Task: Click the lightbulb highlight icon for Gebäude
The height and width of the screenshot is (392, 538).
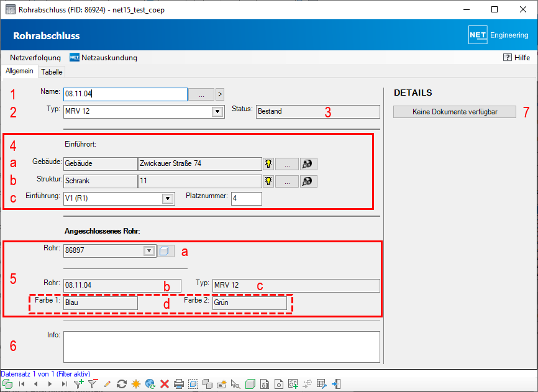Action: [x=268, y=163]
